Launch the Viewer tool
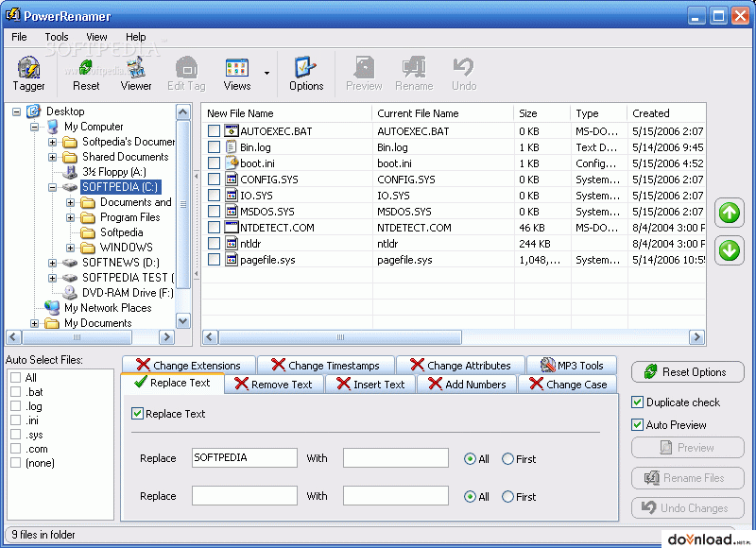 click(x=136, y=74)
